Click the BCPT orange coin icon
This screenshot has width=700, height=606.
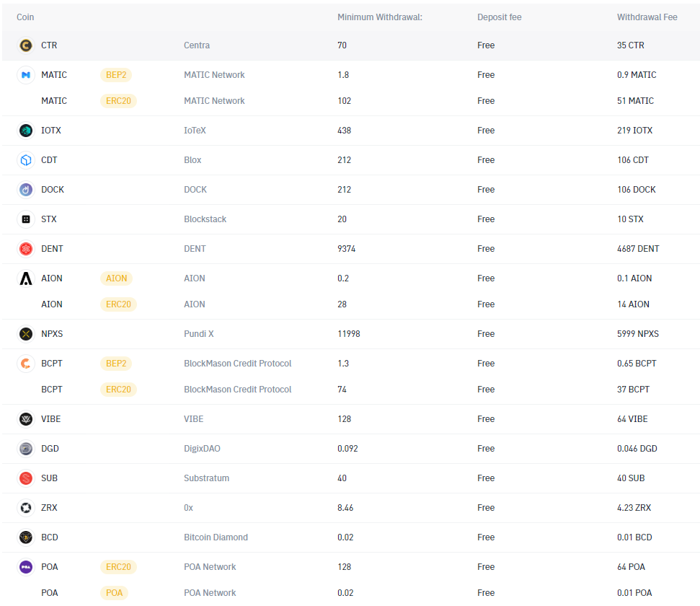(26, 364)
